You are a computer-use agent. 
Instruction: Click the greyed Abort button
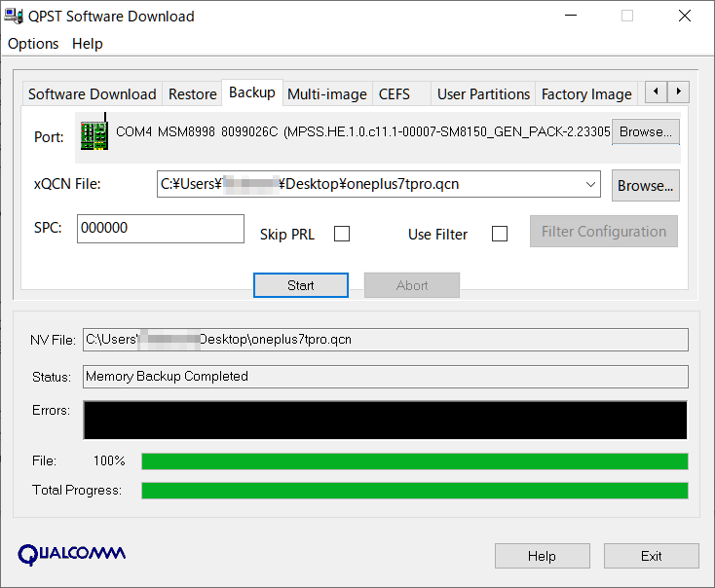point(412,285)
